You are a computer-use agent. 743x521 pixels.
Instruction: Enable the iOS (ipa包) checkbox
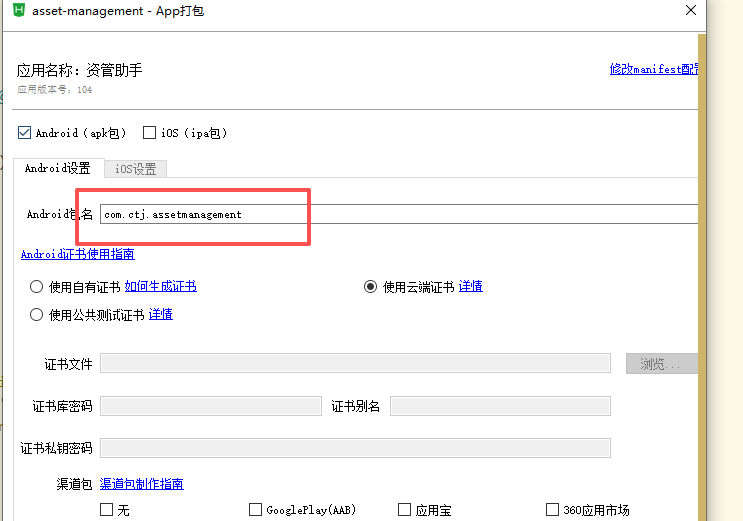pos(150,132)
